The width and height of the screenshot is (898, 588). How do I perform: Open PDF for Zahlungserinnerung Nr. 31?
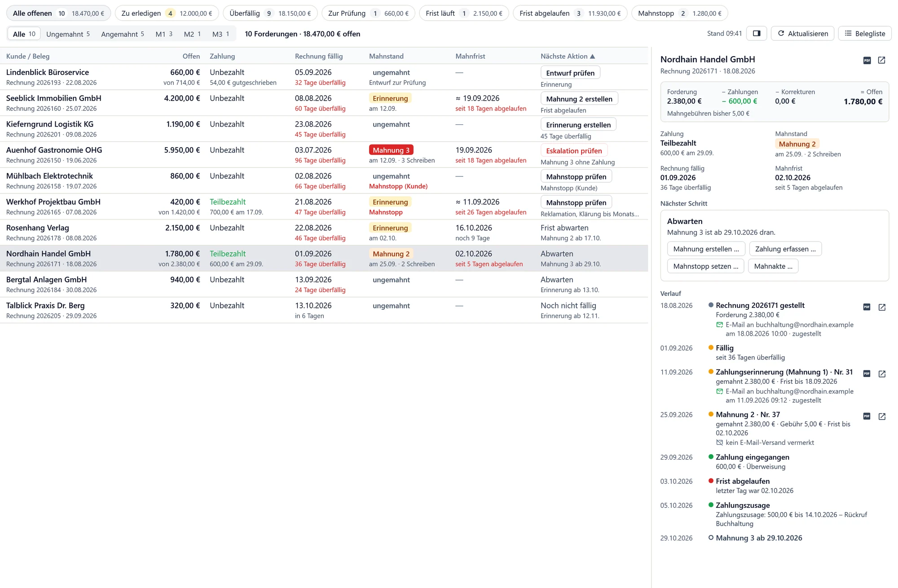pyautogui.click(x=867, y=373)
